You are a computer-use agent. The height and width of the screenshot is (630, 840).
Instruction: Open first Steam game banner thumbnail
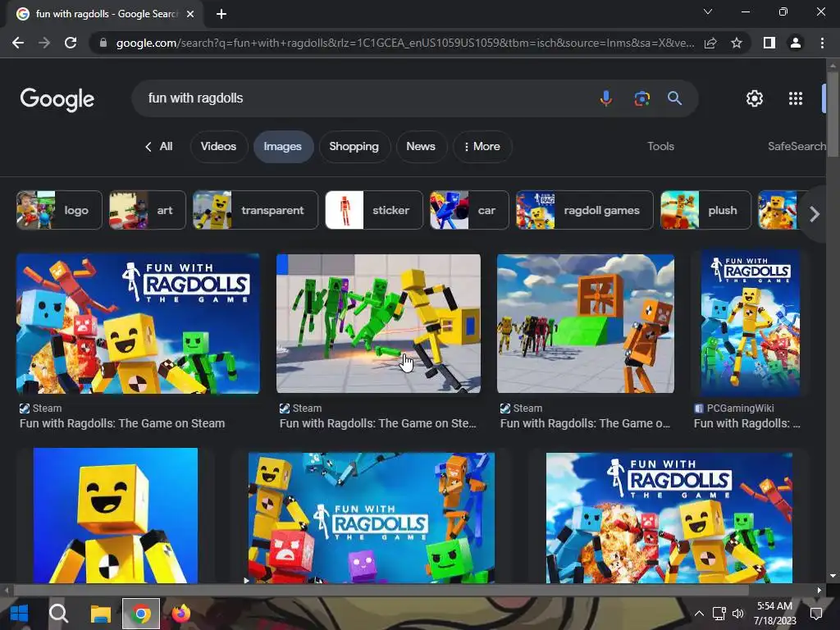pyautogui.click(x=138, y=323)
